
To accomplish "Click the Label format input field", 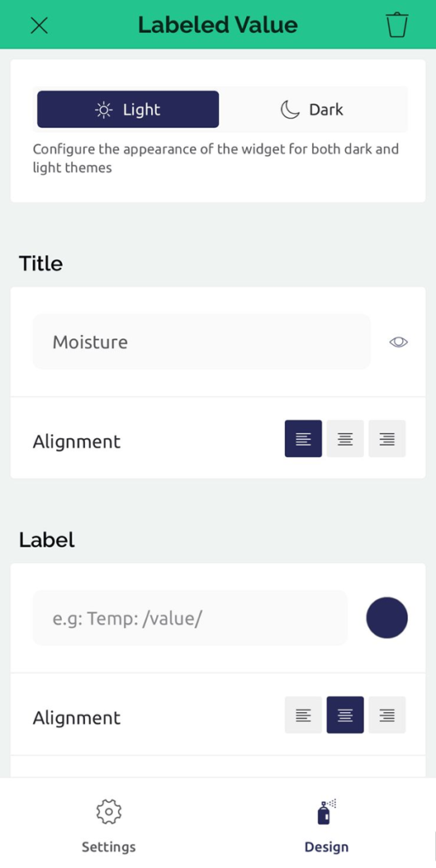I will pos(190,618).
